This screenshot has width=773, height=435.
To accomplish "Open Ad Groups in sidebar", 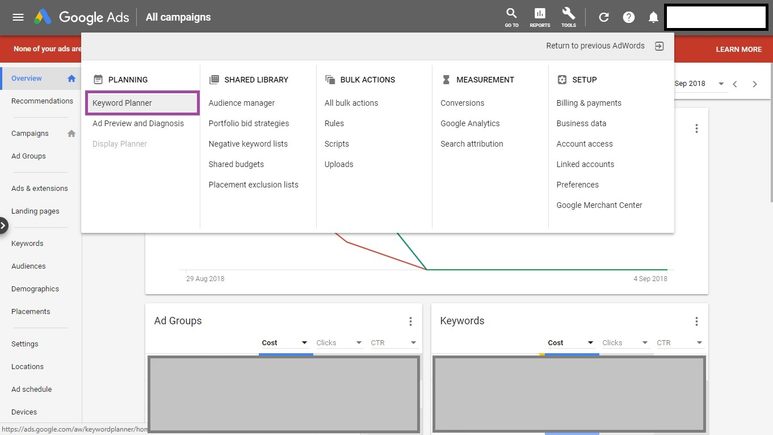I will (x=29, y=156).
